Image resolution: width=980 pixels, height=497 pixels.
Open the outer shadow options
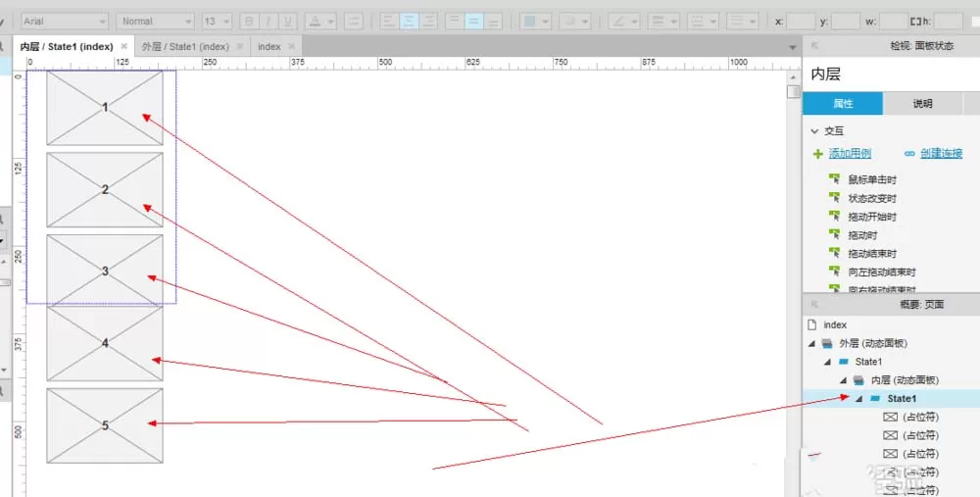574,22
